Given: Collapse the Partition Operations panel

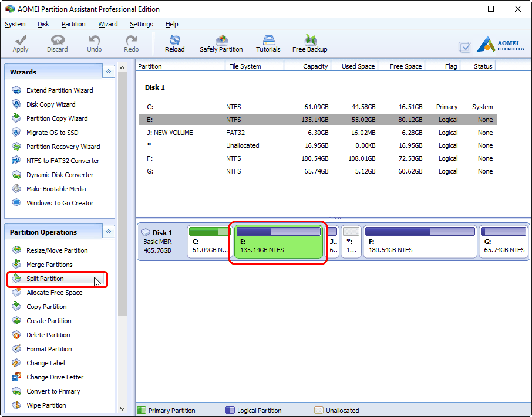Looking at the screenshot, I should [109, 232].
